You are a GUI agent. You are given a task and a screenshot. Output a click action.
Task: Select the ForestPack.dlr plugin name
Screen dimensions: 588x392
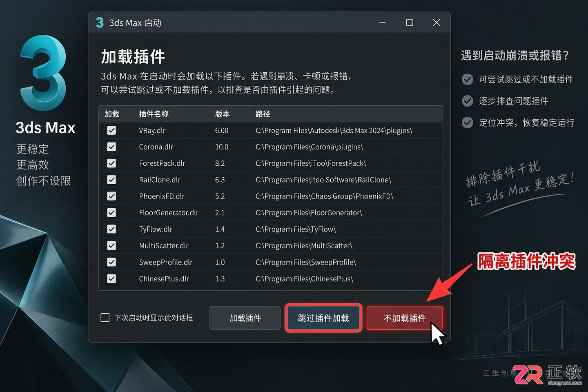point(162,163)
